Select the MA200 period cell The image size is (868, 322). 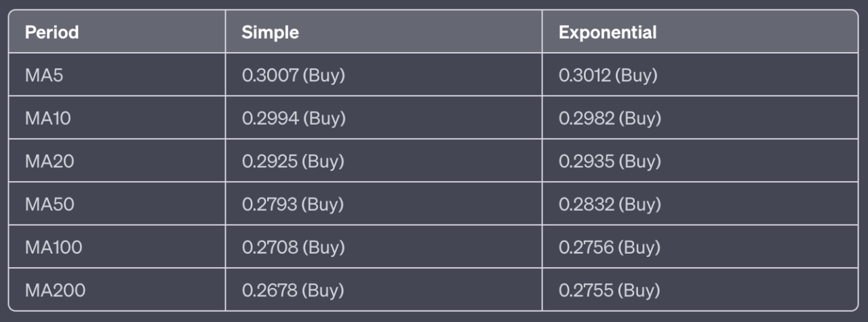pyautogui.click(x=55, y=291)
